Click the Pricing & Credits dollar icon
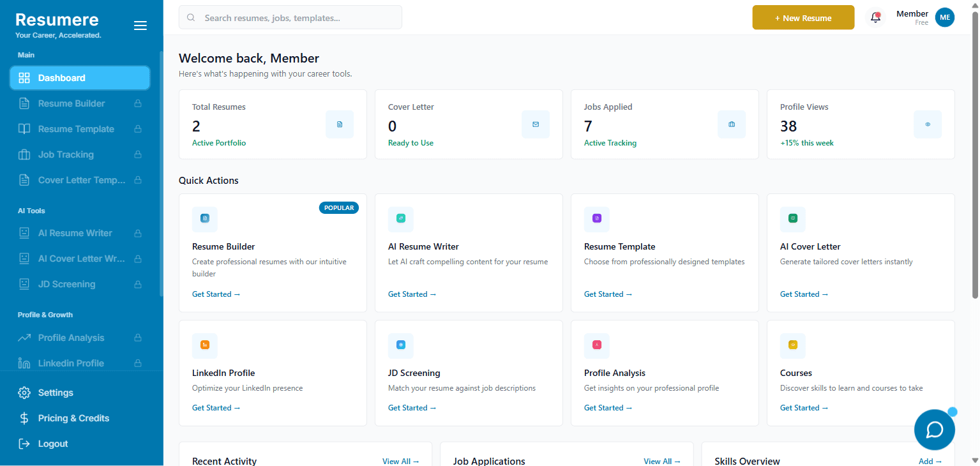Image resolution: width=980 pixels, height=466 pixels. (24, 418)
